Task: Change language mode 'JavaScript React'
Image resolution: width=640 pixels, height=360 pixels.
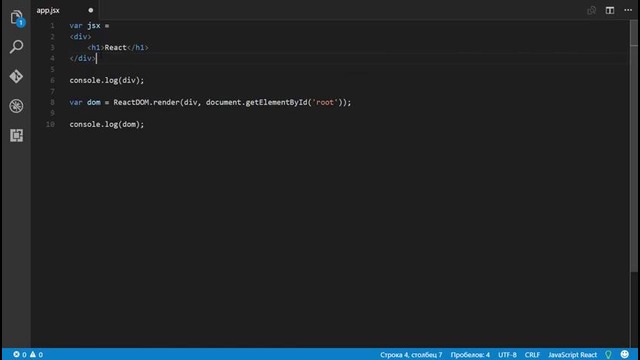Action: click(x=572, y=355)
